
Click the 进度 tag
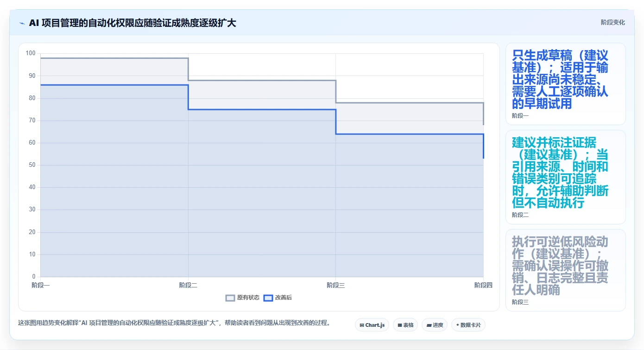coord(435,325)
